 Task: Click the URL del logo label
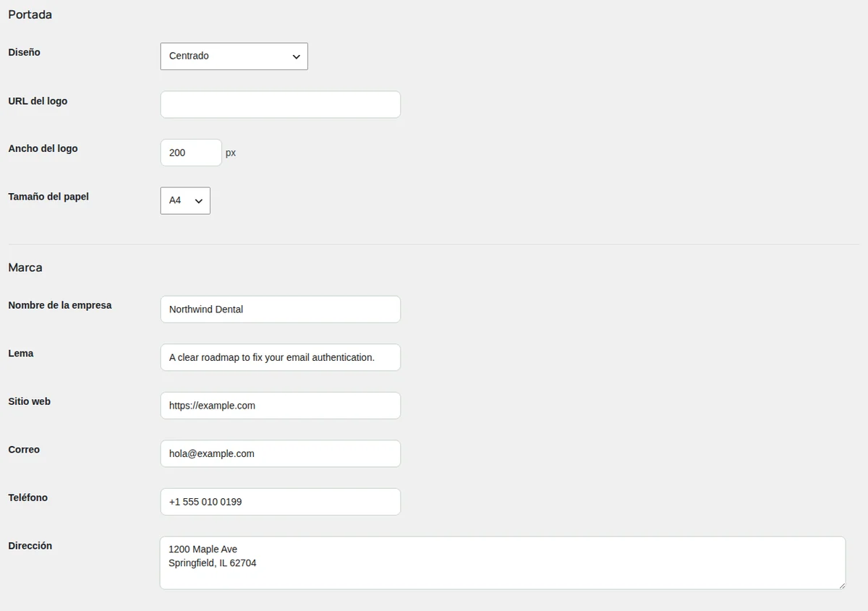click(38, 101)
